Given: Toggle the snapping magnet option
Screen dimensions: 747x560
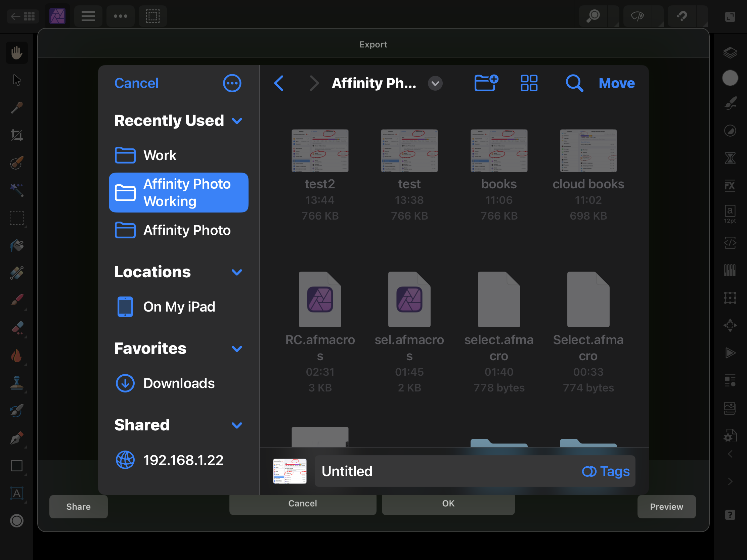Looking at the screenshot, I should pyautogui.click(x=682, y=16).
